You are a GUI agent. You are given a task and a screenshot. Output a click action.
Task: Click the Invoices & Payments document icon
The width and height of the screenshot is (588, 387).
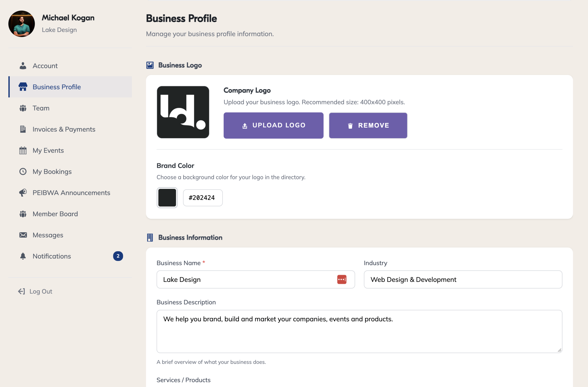[x=23, y=129]
